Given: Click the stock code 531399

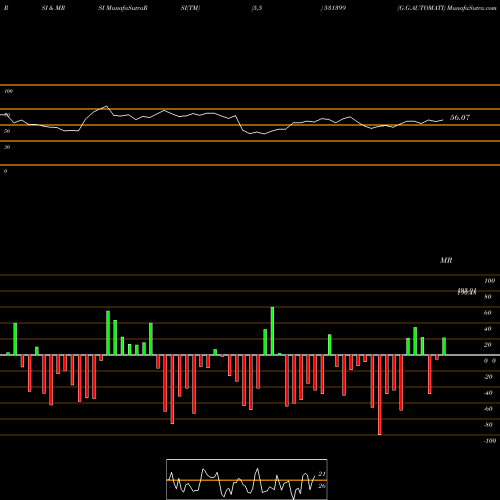Looking at the screenshot, I should click(x=334, y=8).
